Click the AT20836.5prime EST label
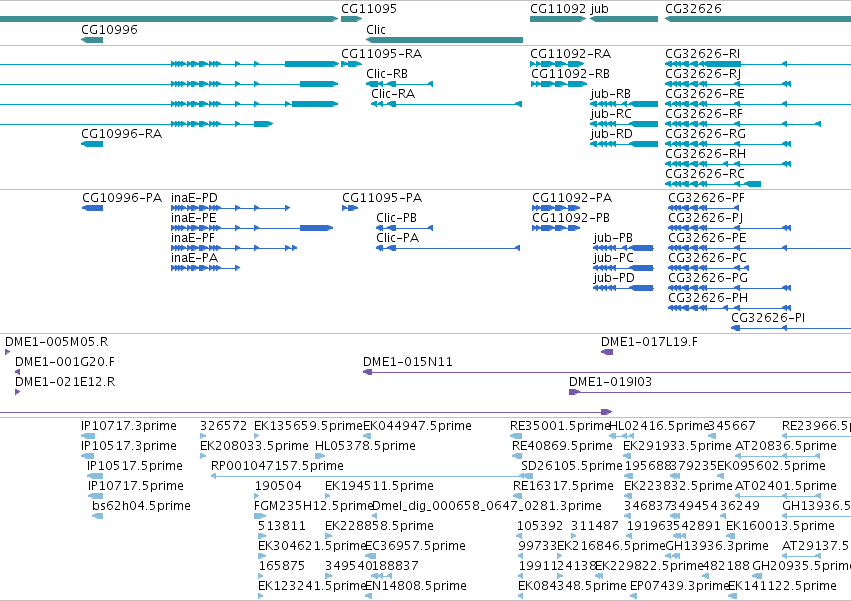This screenshot has width=851, height=601. point(785,447)
